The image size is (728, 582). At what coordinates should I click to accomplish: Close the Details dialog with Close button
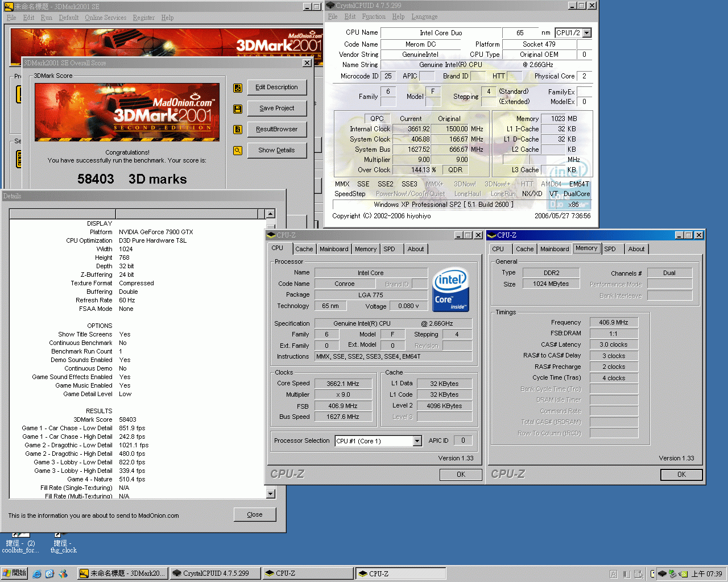pos(255,515)
